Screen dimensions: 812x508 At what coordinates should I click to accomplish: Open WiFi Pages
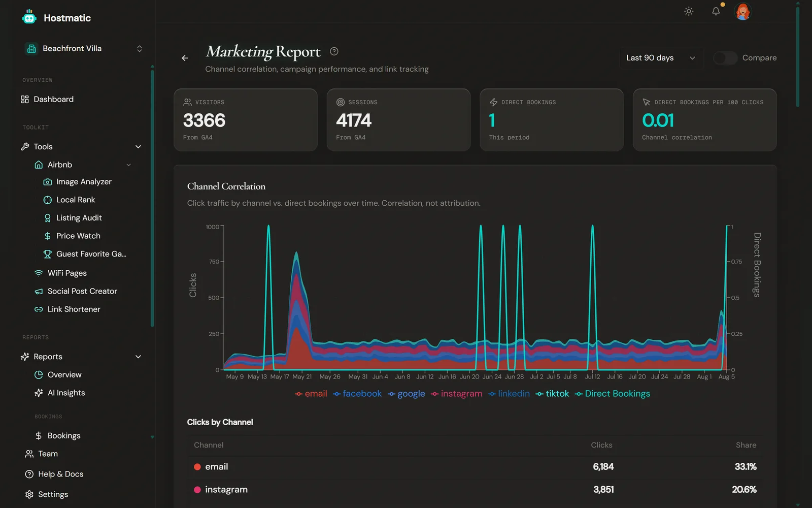click(67, 273)
